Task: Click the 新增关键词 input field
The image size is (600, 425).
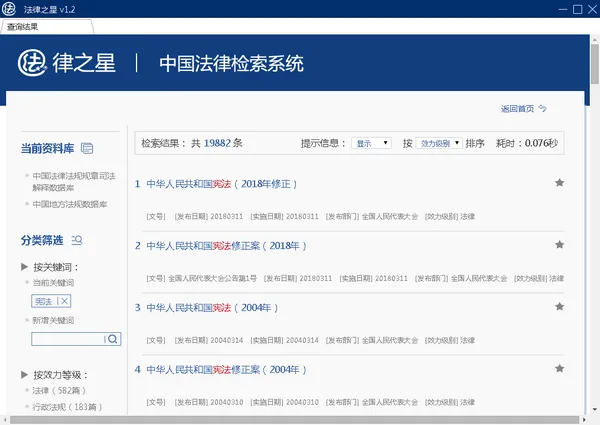Action: (67, 339)
